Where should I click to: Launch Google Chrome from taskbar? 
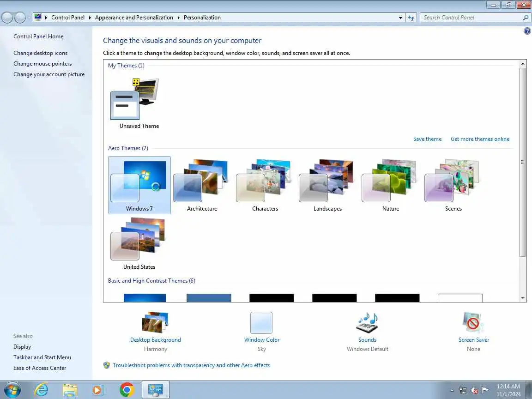point(127,390)
